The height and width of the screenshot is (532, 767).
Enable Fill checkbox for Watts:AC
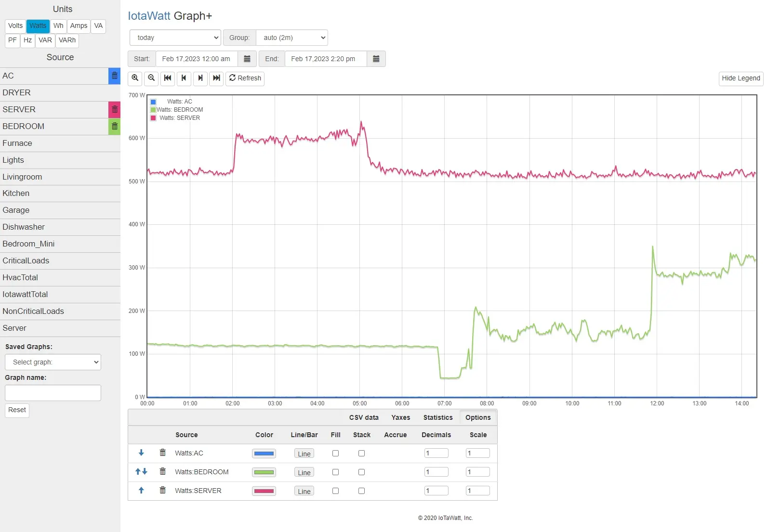(x=336, y=454)
